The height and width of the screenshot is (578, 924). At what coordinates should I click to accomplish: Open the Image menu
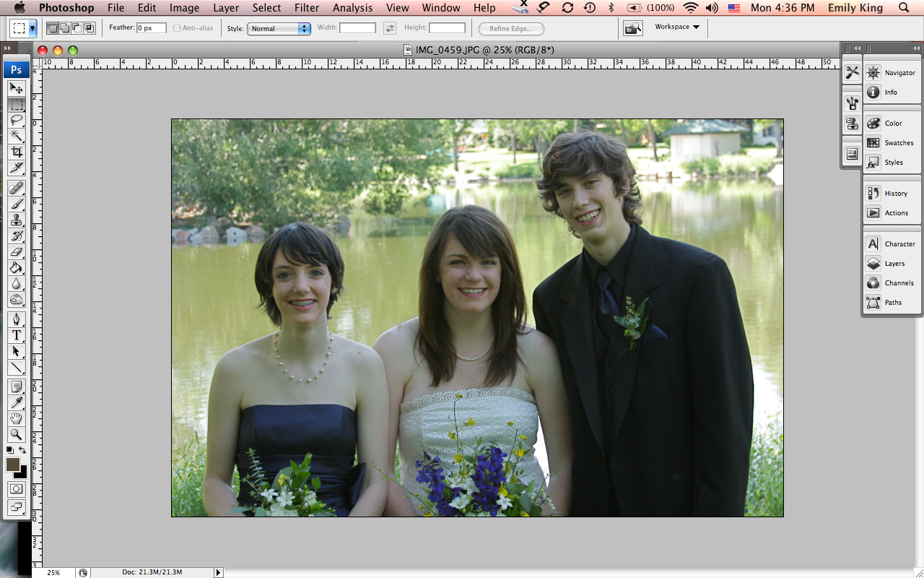pos(184,8)
